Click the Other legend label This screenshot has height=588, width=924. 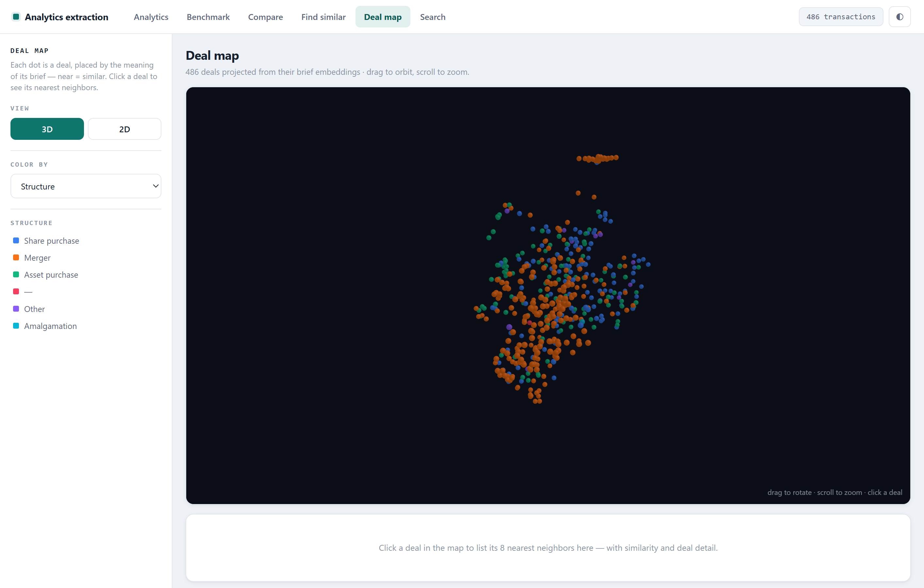[35, 309]
